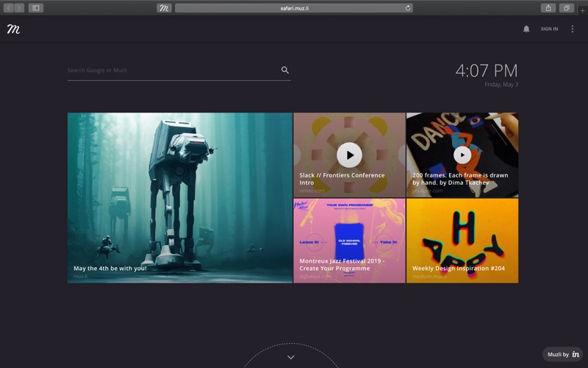This screenshot has width=588, height=368.
Task: Click the SIGN IN link
Action: tap(549, 29)
